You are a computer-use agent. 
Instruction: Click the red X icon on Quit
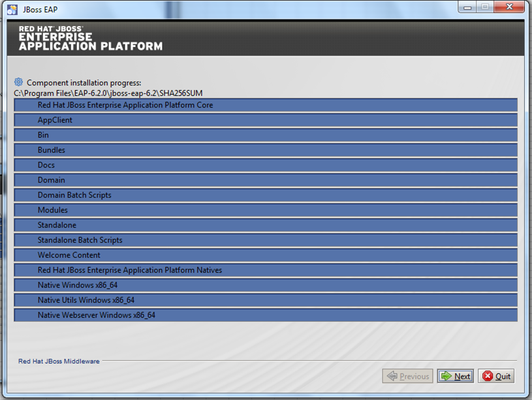(488, 376)
